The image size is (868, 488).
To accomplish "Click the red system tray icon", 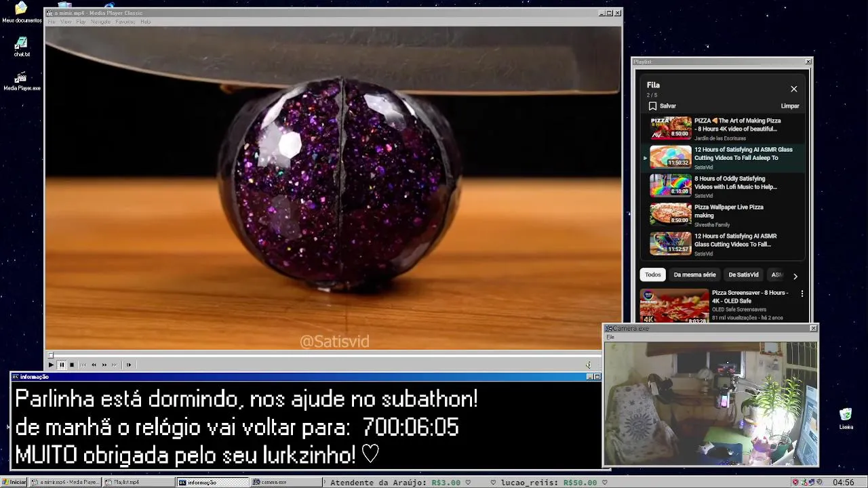I will click(x=795, y=482).
